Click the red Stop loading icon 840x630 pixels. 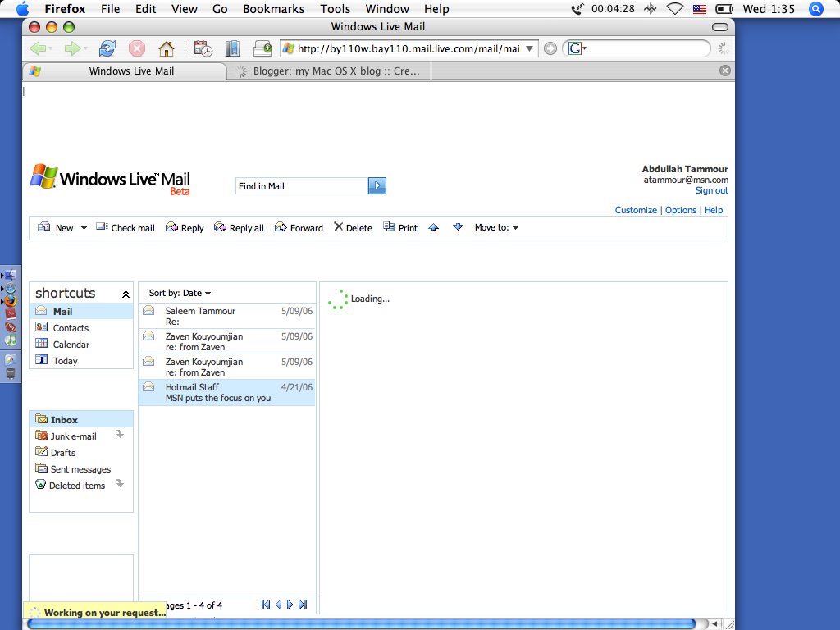(137, 48)
